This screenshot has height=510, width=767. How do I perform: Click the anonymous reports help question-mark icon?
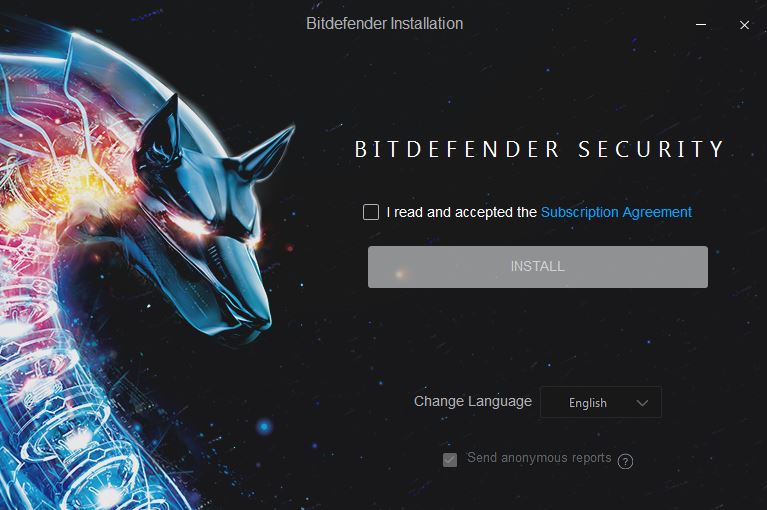click(x=625, y=461)
